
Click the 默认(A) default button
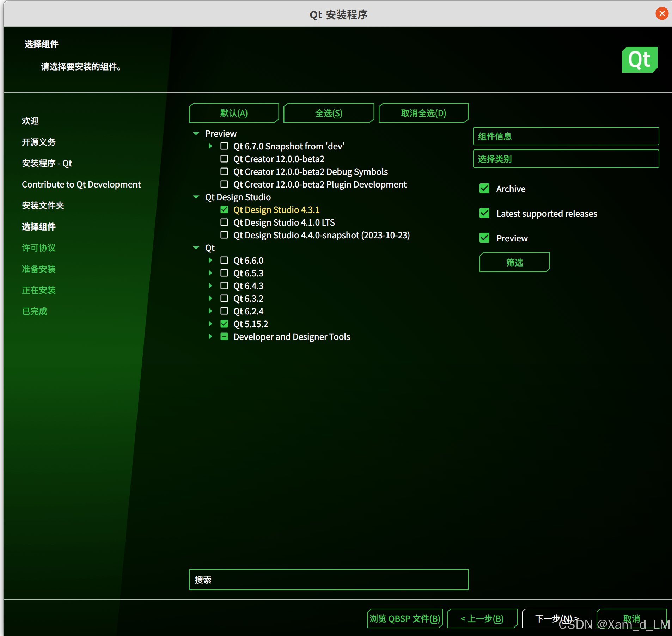coord(234,113)
